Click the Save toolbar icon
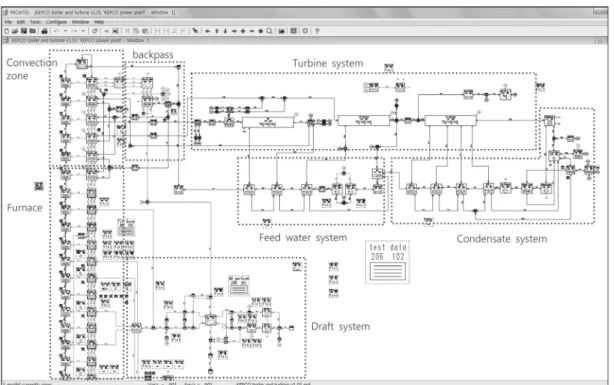The height and width of the screenshot is (385, 614). (24, 31)
